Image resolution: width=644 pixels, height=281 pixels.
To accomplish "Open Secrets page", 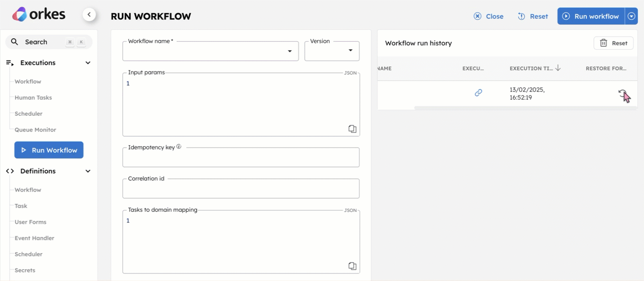I will pos(25,270).
